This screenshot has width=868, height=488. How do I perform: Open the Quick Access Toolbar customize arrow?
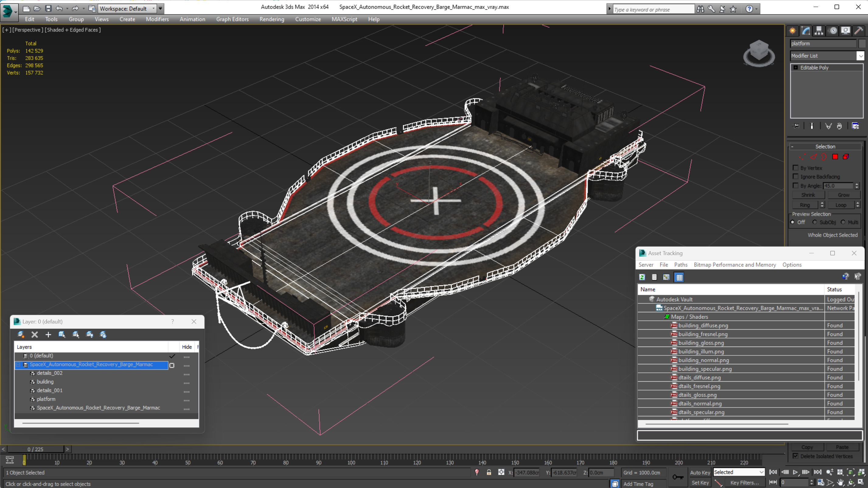160,9
